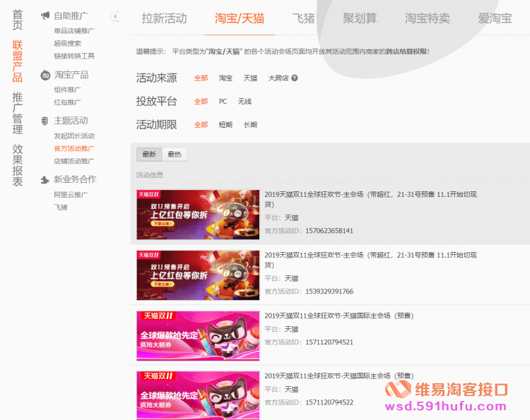Filter 投放平台 by 无线
Viewport: 530px width, 420px height.
click(245, 101)
